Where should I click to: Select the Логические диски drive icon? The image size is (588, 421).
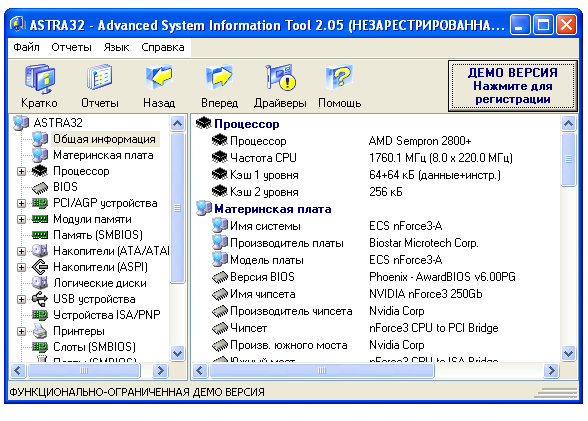(40, 283)
